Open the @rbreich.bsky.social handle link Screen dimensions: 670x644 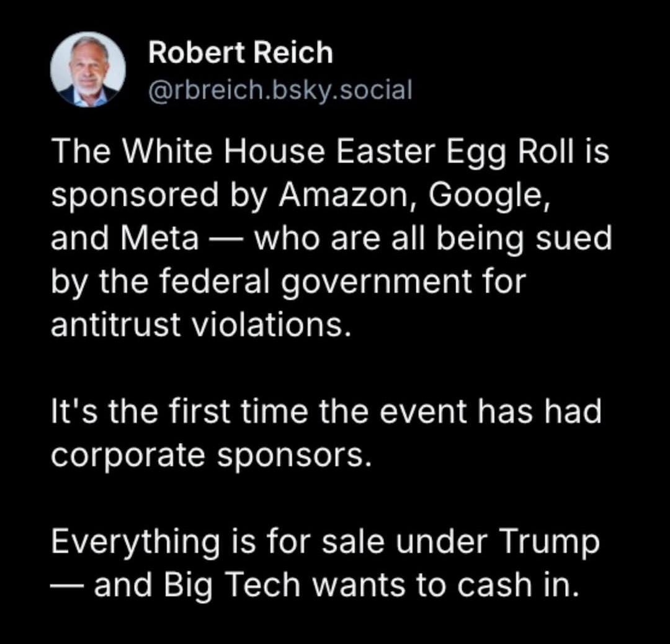tap(280, 90)
